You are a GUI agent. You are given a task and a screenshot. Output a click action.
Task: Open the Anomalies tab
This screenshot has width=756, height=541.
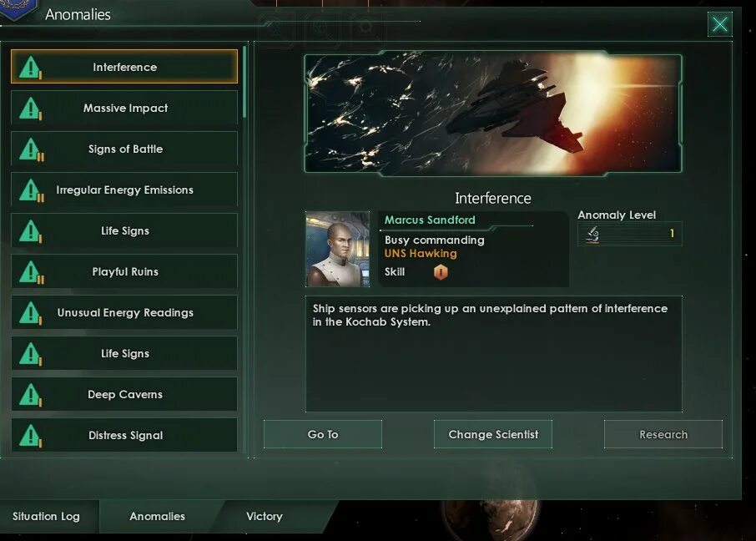pos(157,517)
